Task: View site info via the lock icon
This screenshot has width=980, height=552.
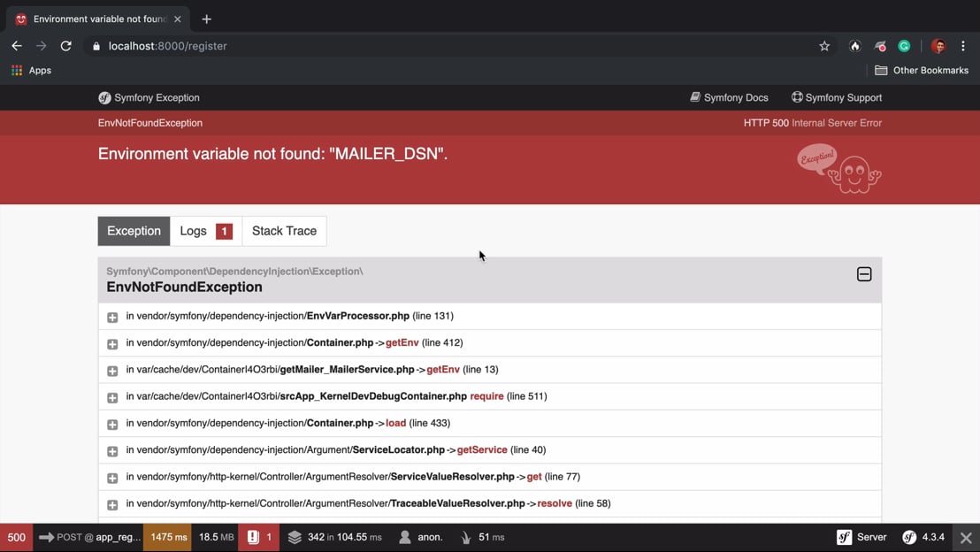Action: [96, 46]
